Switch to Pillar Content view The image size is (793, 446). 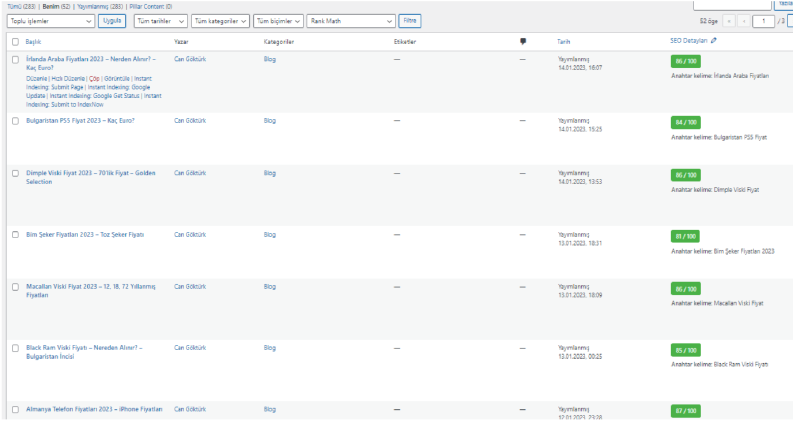[151, 7]
